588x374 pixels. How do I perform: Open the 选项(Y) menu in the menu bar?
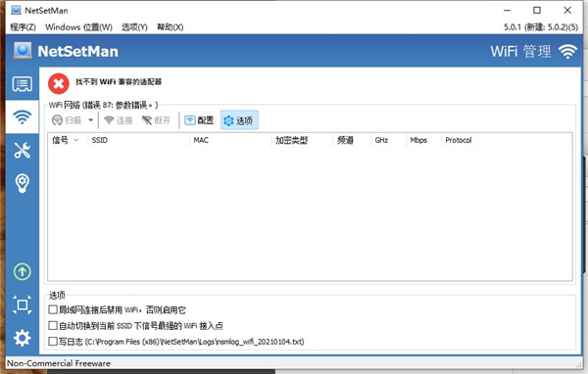click(134, 27)
